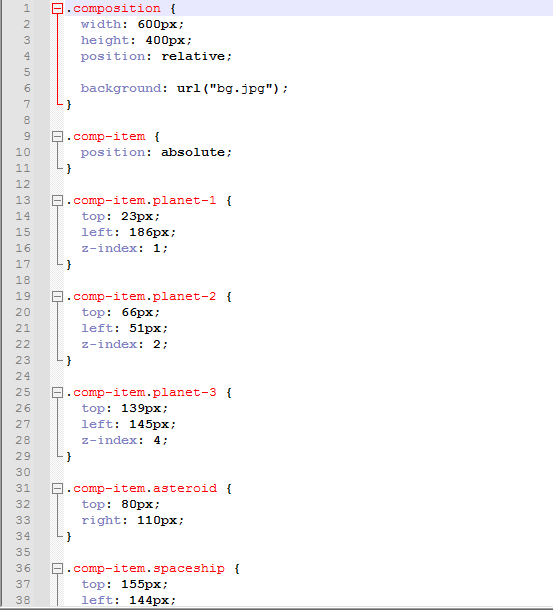Click line number 1 in the gutter
Screen dimensions: 553x610
point(26,8)
